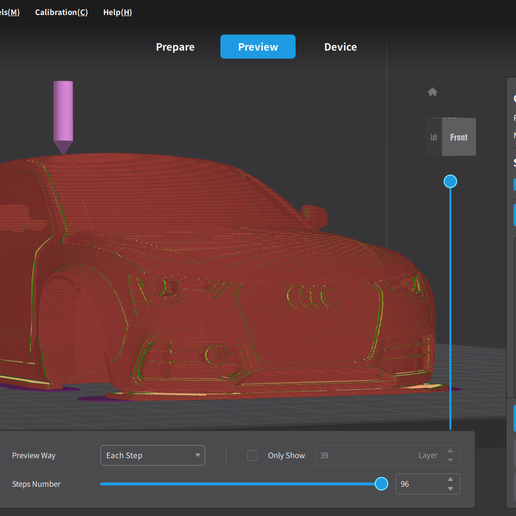Increase the Only Show layer value

click(x=450, y=451)
